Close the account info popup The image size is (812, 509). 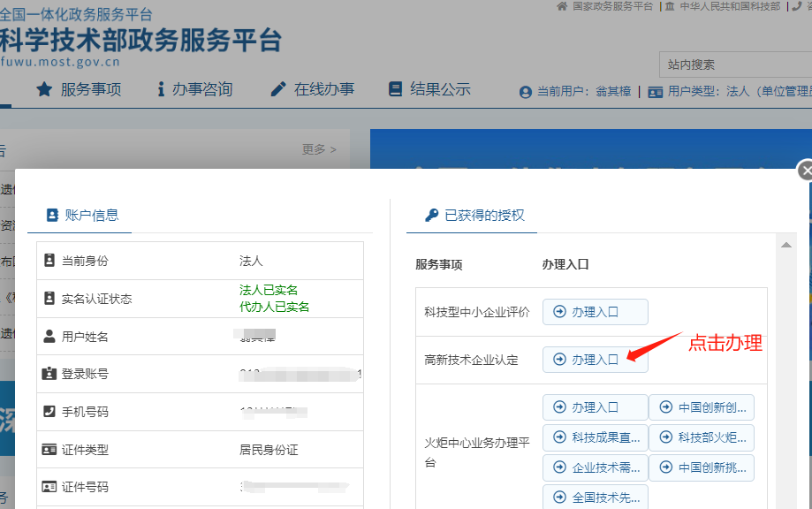coord(805,171)
